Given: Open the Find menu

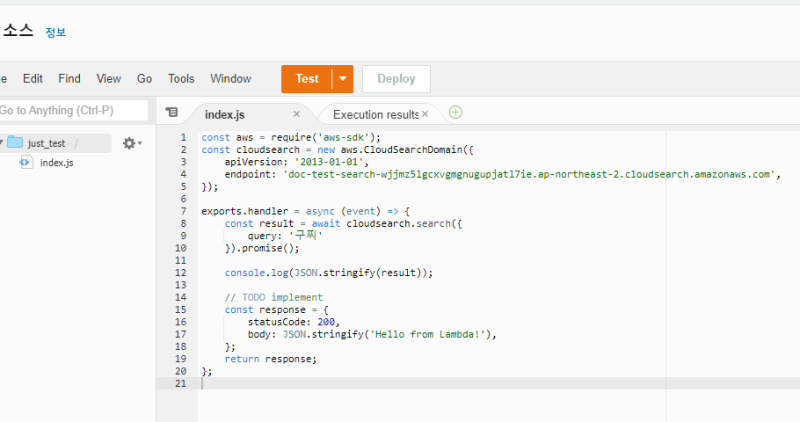Looking at the screenshot, I should coord(70,79).
